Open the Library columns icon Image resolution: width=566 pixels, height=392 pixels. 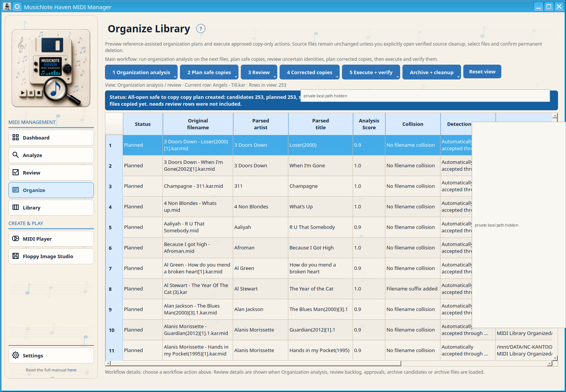[x=16, y=207]
